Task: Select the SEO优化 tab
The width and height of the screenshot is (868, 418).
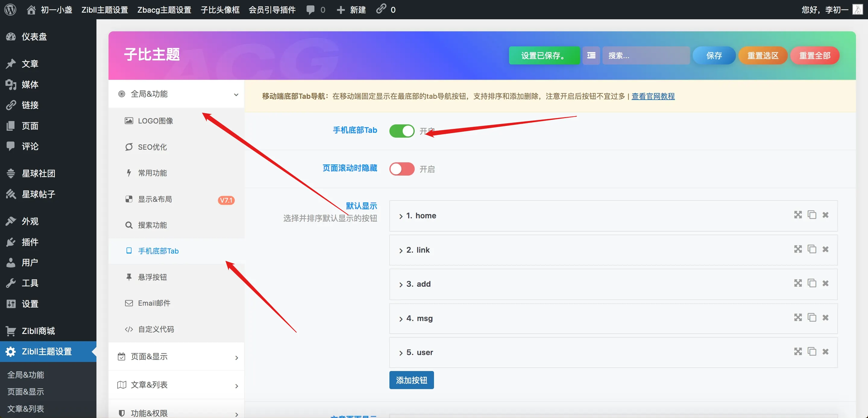Action: click(176, 147)
